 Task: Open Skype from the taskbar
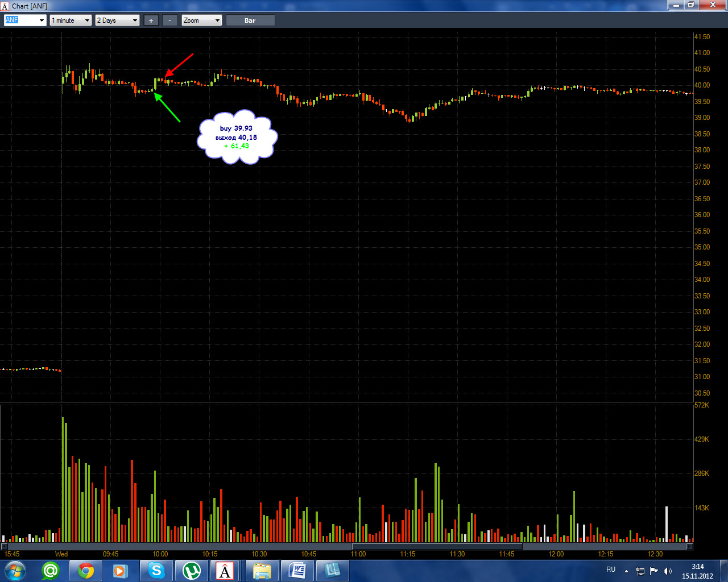click(156, 571)
